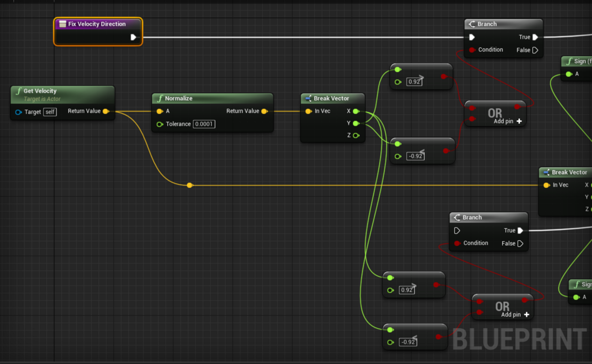Click the lower Branch execution input pin
Screen dimensions: 592x364
457,231
